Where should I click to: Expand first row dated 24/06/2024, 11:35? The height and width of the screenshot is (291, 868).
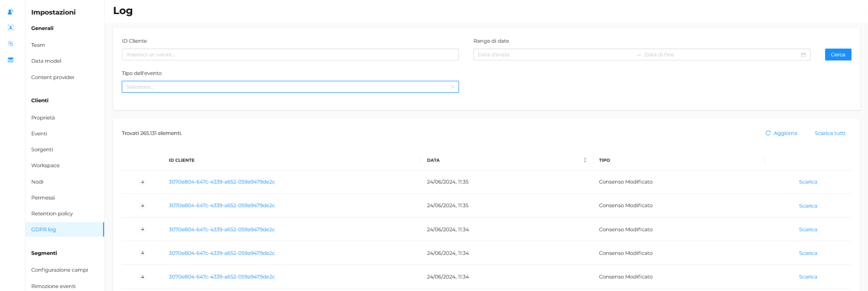pos(142,182)
